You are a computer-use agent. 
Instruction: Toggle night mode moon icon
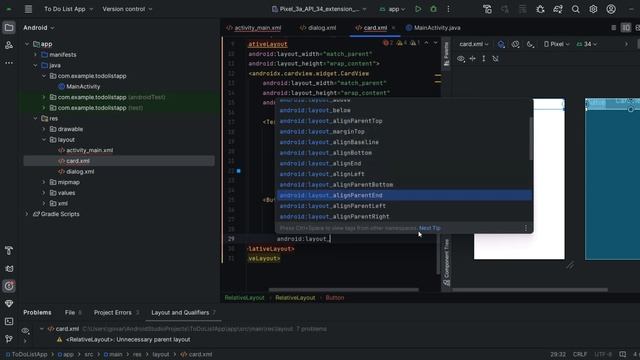click(530, 44)
